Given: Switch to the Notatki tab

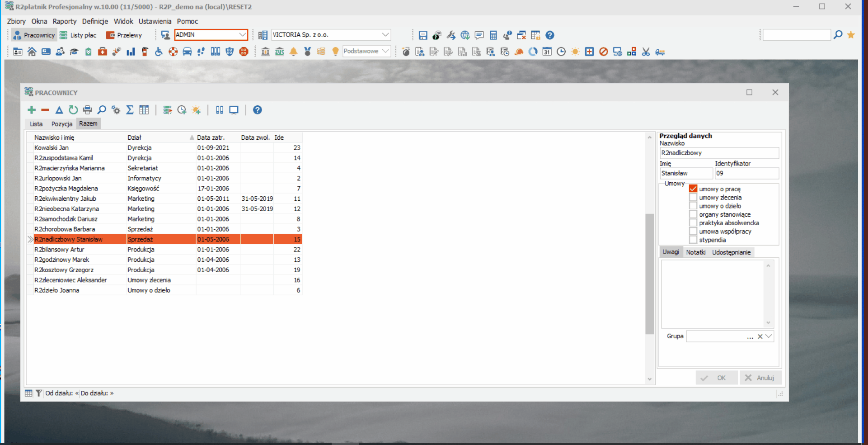Looking at the screenshot, I should coord(695,252).
